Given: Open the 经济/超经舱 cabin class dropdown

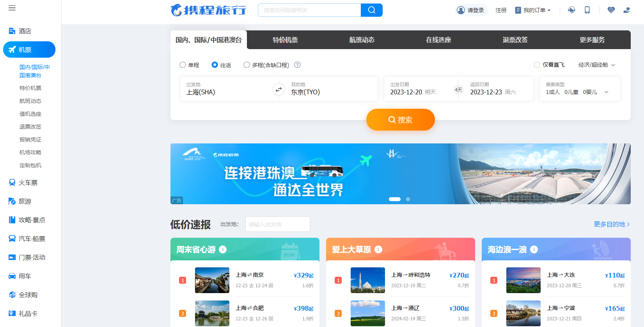Looking at the screenshot, I should (x=596, y=65).
